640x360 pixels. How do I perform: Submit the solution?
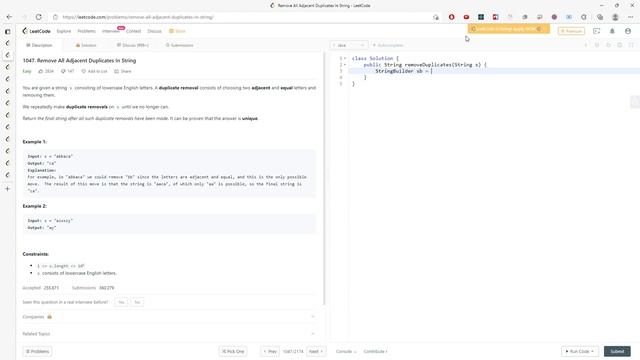(x=617, y=351)
